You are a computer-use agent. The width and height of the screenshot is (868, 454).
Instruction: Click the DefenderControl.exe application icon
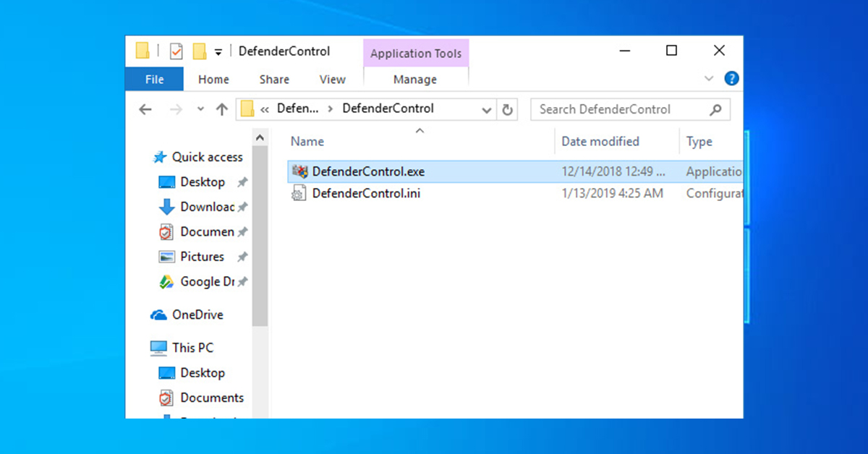[x=299, y=172]
